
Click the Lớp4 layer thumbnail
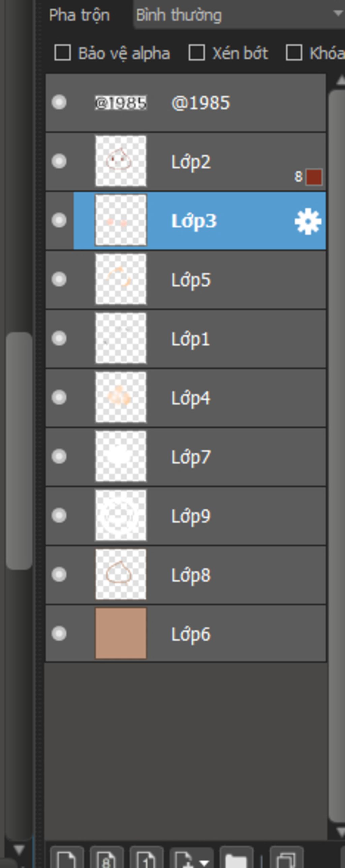pyautogui.click(x=121, y=397)
